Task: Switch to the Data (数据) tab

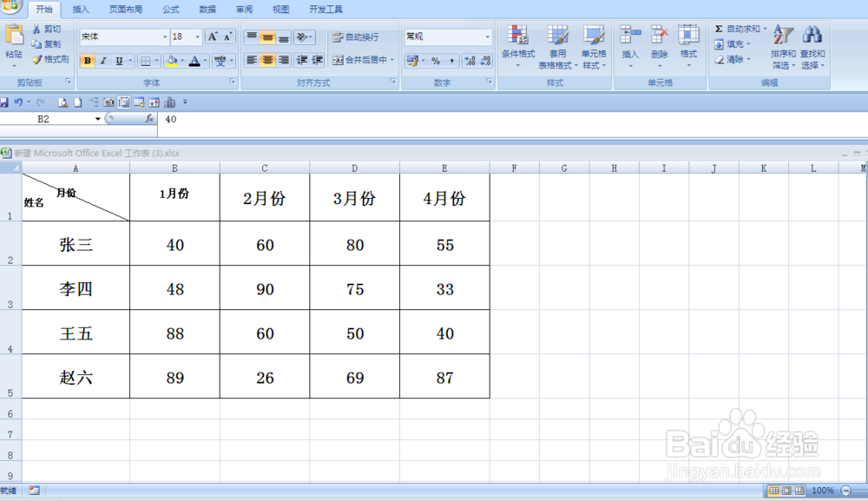Action: pyautogui.click(x=207, y=10)
